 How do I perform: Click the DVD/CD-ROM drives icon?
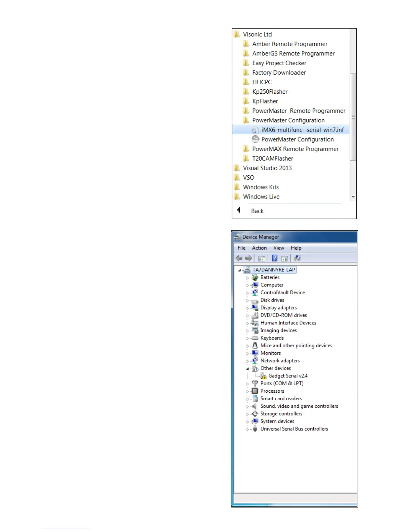[255, 315]
